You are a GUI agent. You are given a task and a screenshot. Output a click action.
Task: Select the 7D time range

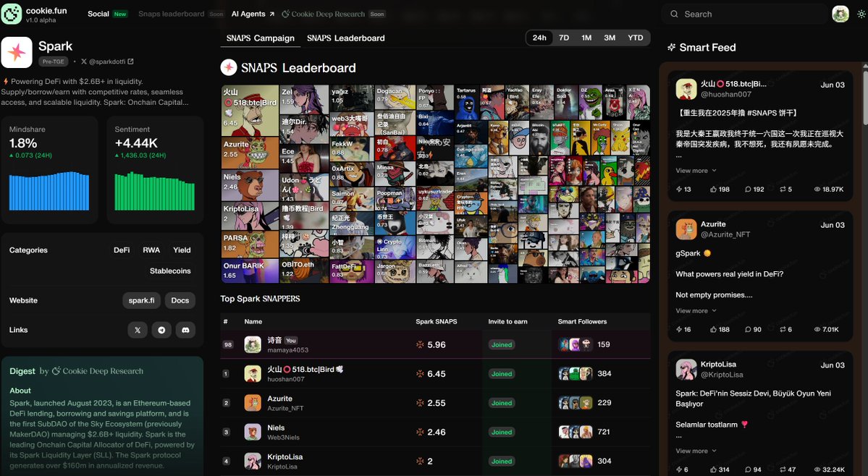pyautogui.click(x=563, y=38)
